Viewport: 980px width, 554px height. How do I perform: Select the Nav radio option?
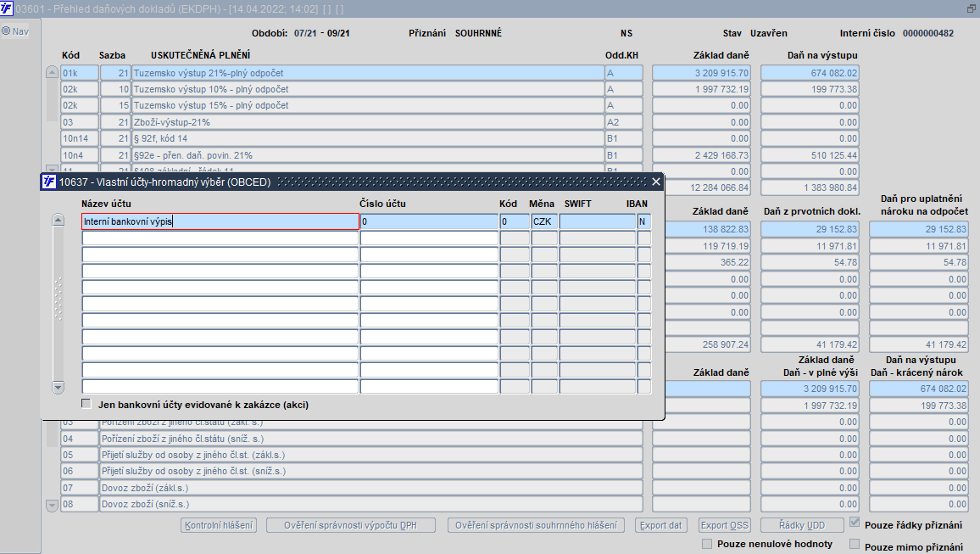(x=6, y=31)
